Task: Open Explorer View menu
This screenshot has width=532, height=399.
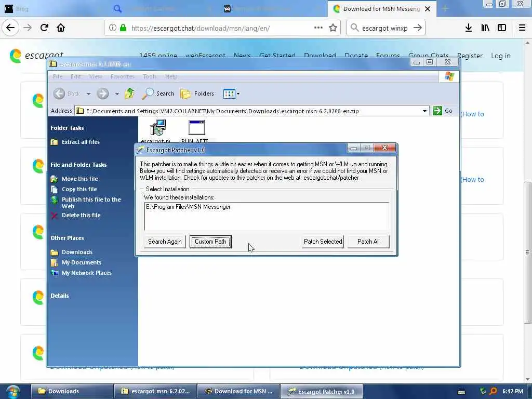Action: [96, 76]
